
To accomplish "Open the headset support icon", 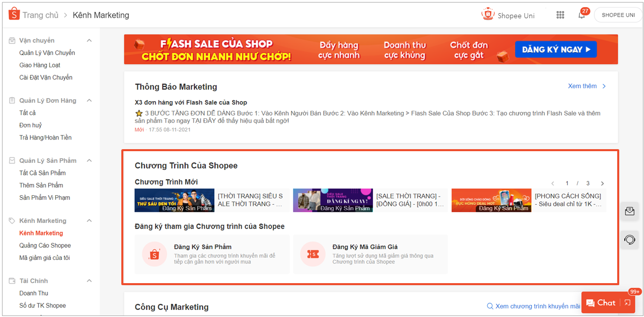I will coord(629,240).
